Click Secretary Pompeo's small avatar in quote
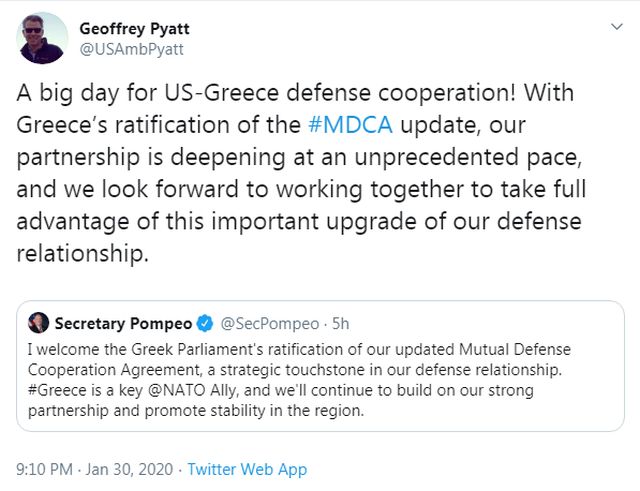 coord(37,323)
